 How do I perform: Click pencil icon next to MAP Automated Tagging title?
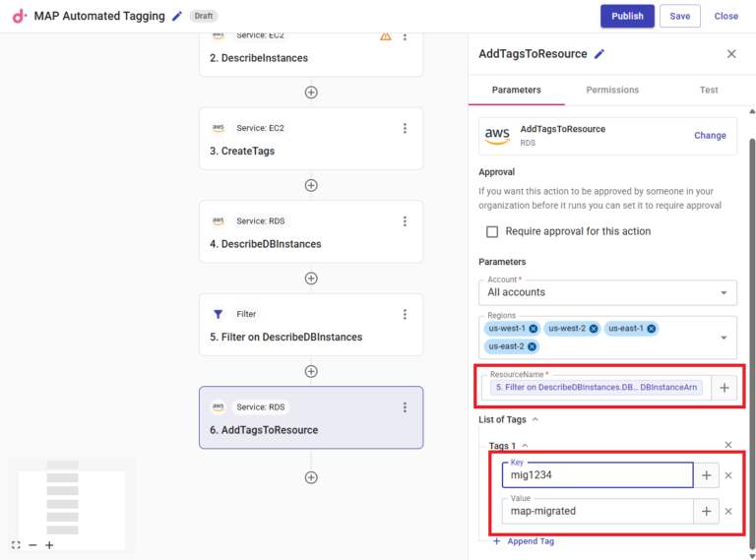[x=177, y=16]
